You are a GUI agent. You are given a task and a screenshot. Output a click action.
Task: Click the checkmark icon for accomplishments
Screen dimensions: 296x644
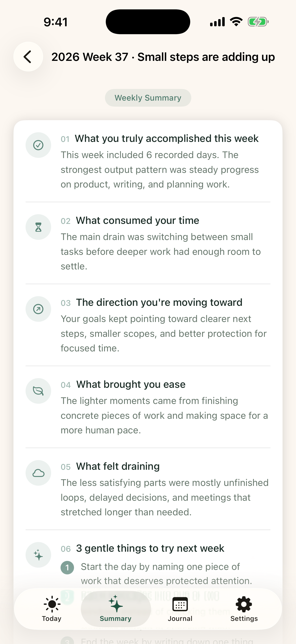point(38,145)
